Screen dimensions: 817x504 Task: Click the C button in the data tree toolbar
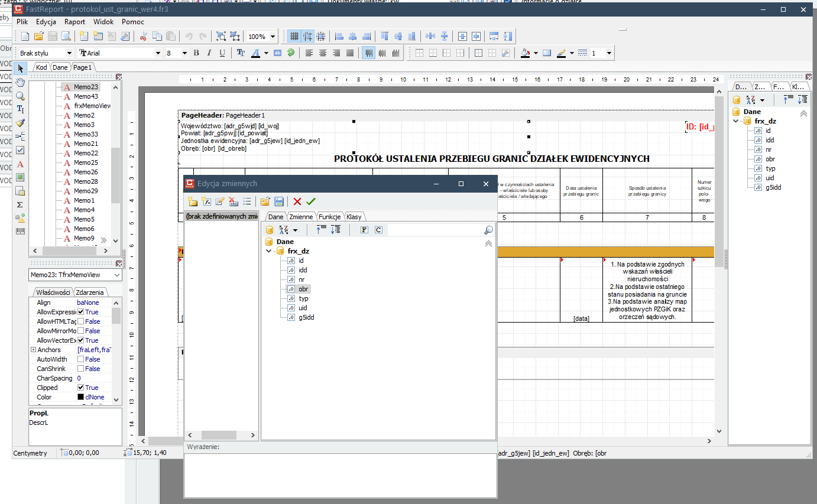[378, 230]
